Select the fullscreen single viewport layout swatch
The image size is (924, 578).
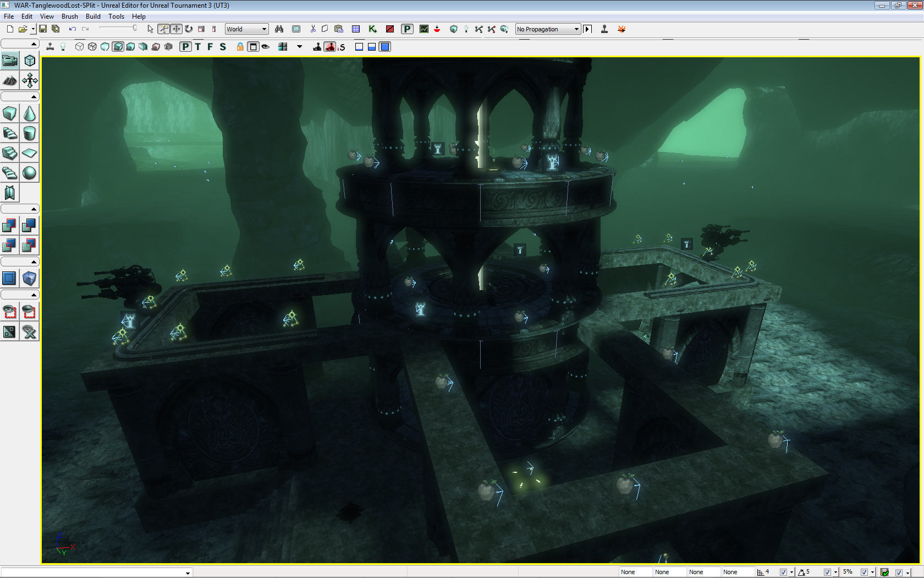tap(385, 47)
